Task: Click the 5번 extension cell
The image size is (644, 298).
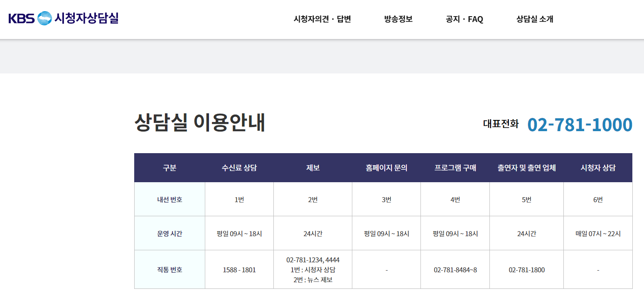Action: coord(527,199)
